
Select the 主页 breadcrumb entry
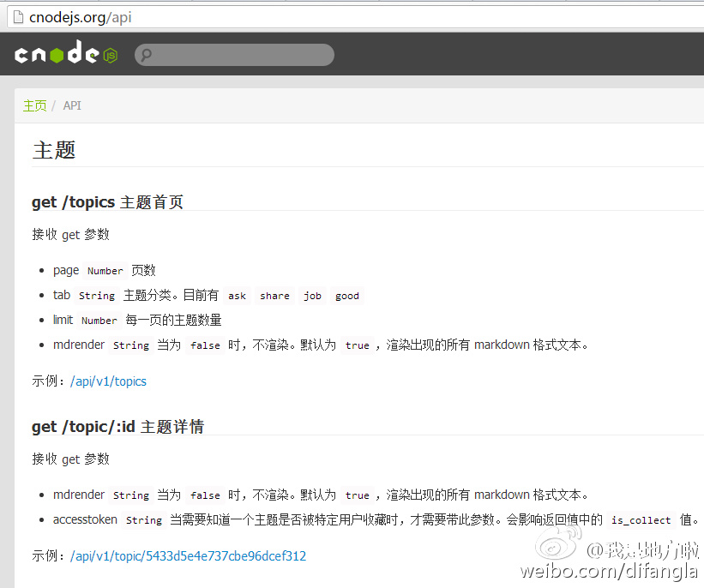tap(34, 105)
